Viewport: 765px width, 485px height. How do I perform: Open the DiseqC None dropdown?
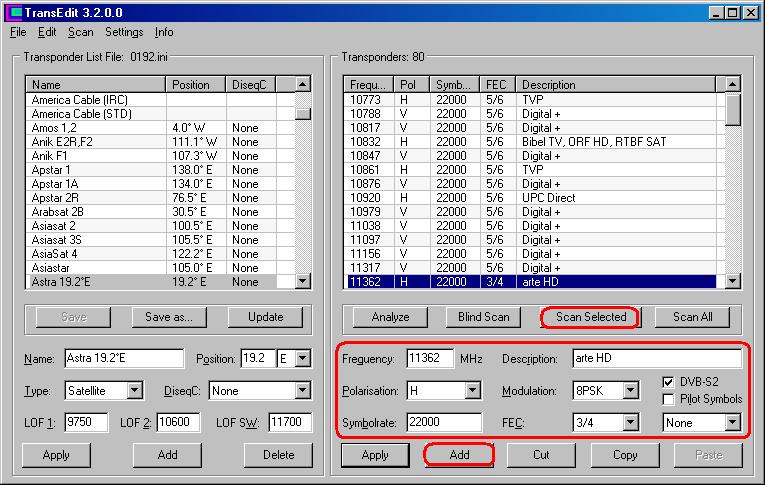[302, 391]
